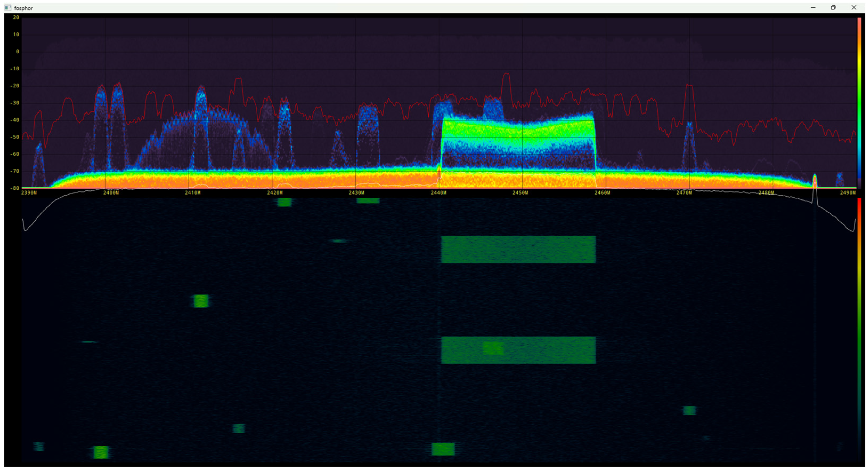Click the 2490M frequency axis label
The width and height of the screenshot is (868, 470).
point(848,193)
